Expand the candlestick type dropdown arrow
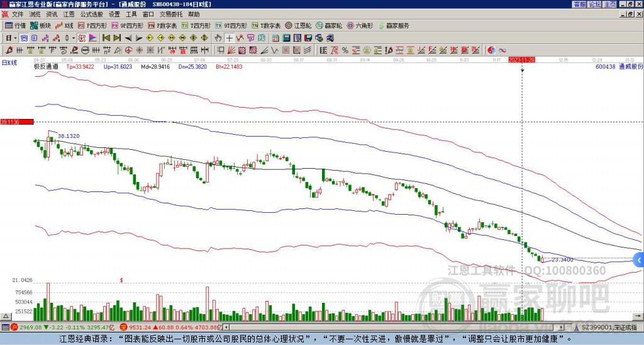 click(x=74, y=38)
